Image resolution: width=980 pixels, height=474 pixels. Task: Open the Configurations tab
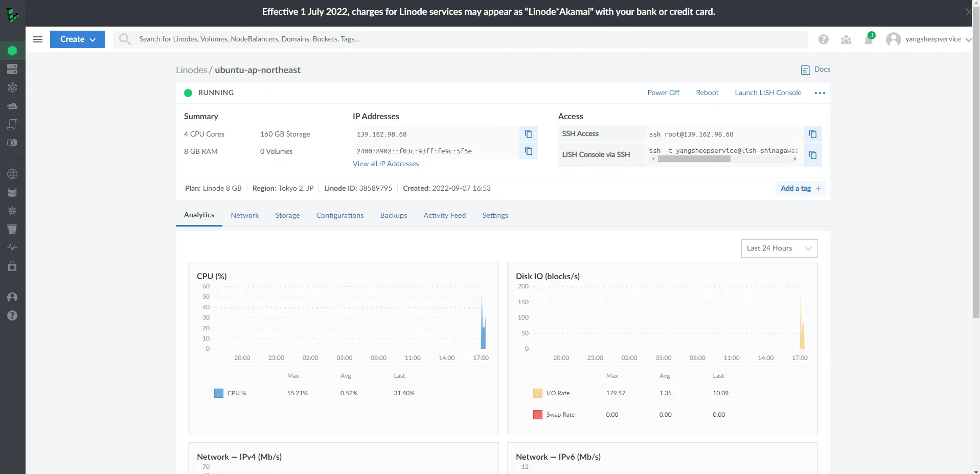340,216
